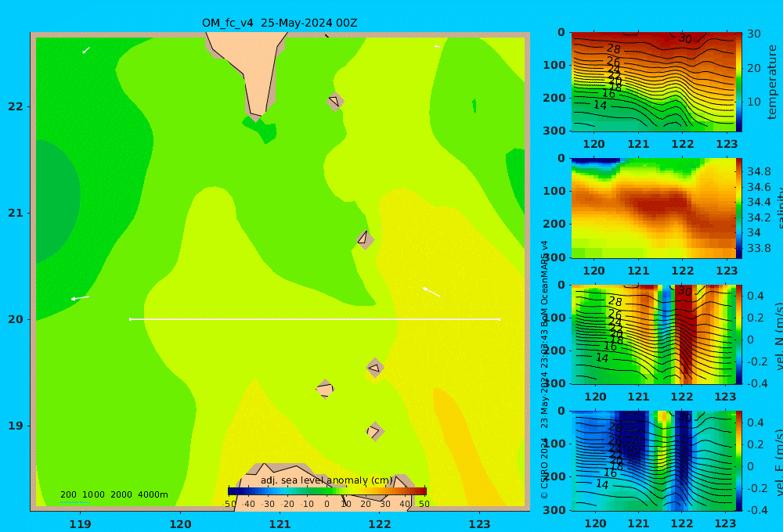Open the salinity depth-section panel
The height and width of the screenshot is (532, 783).
click(x=653, y=208)
